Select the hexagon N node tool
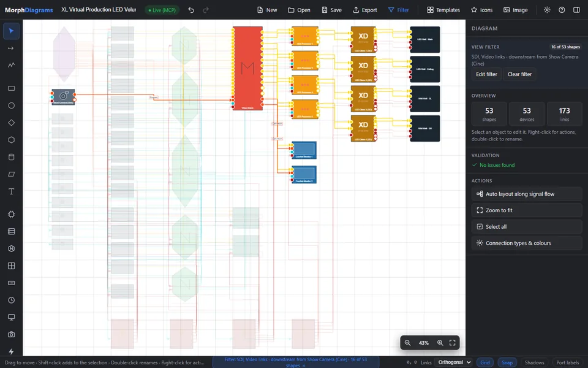Viewport: 588px width, 368px height. click(x=11, y=248)
